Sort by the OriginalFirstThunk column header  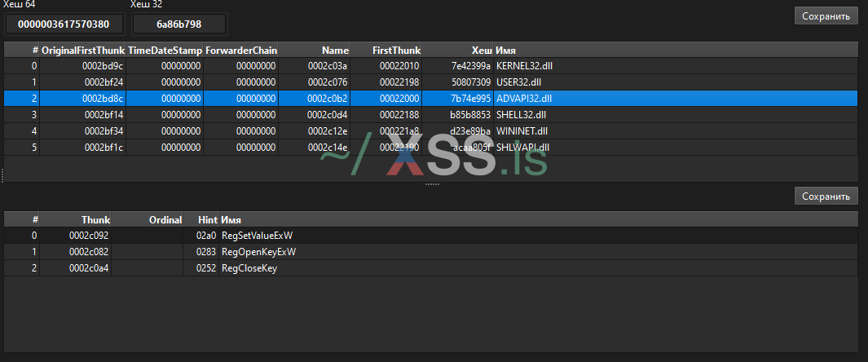click(83, 50)
